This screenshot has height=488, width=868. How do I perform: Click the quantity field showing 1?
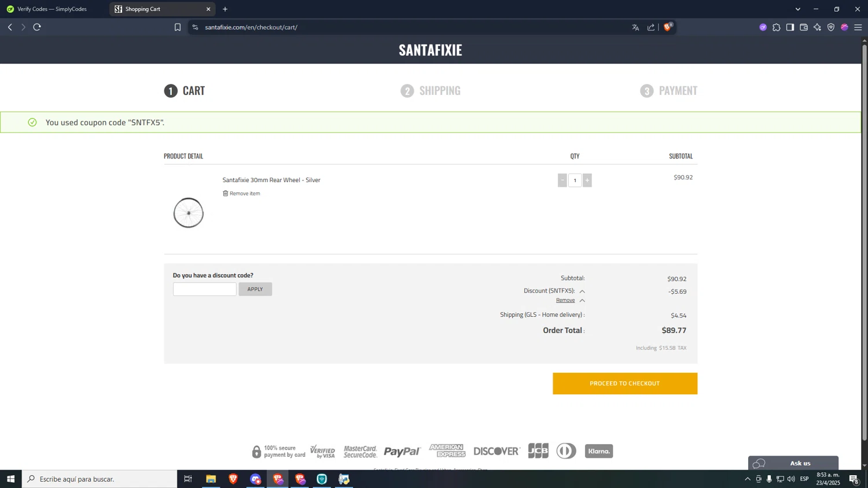[575, 180]
